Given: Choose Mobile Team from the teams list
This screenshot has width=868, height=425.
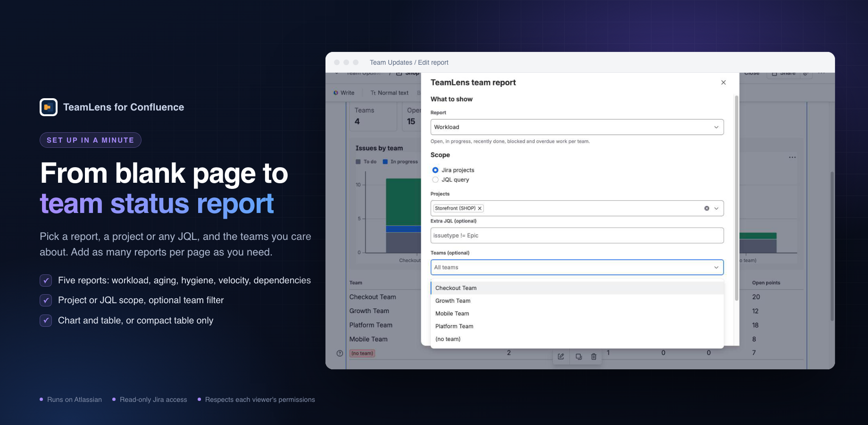Looking at the screenshot, I should 577,314.
